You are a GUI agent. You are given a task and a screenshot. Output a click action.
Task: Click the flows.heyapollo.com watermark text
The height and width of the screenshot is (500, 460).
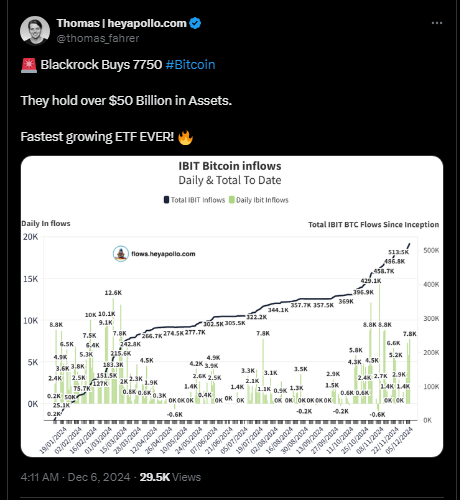pyautogui.click(x=163, y=254)
